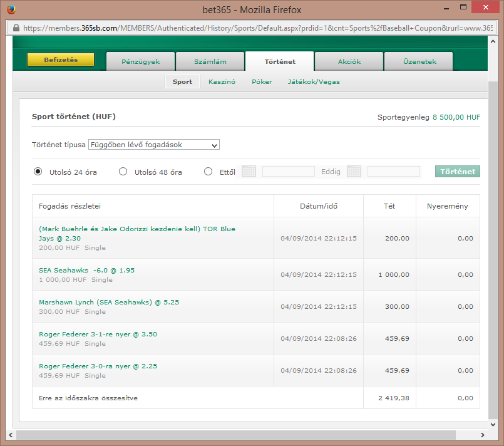Click the Nyeremény column header
Screen dimensions: 504x446
click(448, 206)
